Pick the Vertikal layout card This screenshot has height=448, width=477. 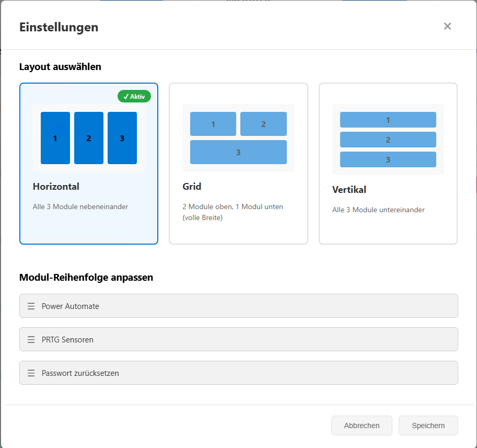388,164
